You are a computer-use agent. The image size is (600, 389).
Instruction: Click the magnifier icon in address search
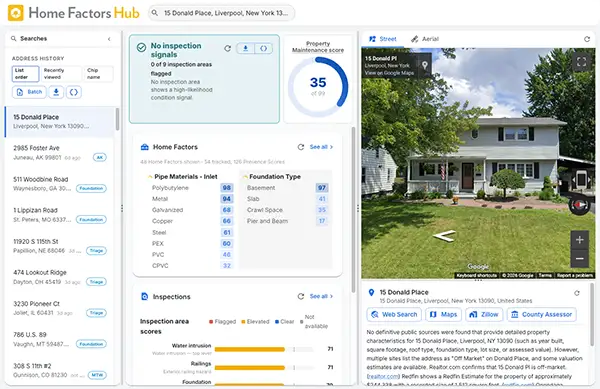(155, 13)
